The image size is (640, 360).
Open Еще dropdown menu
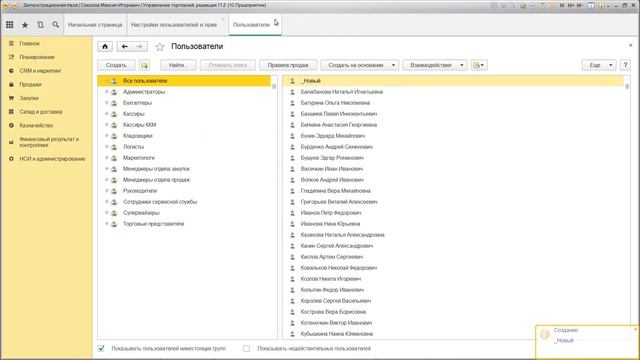click(599, 65)
